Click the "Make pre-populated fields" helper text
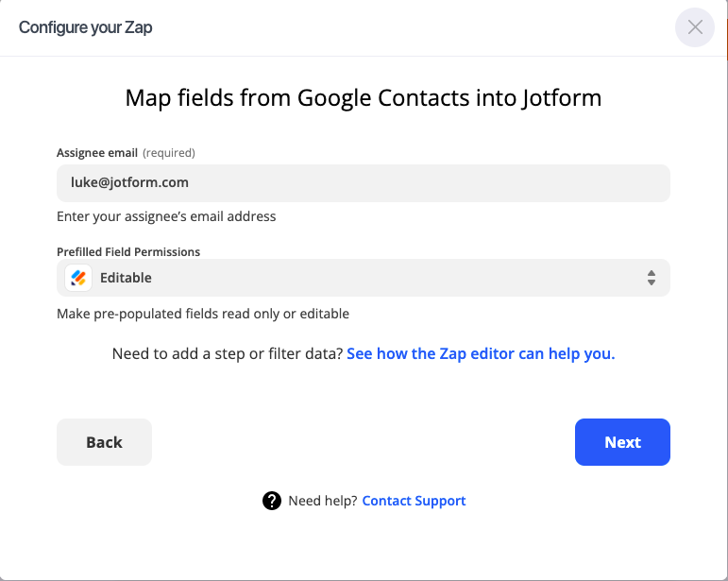Viewport: 728px width, 581px height. (x=203, y=314)
